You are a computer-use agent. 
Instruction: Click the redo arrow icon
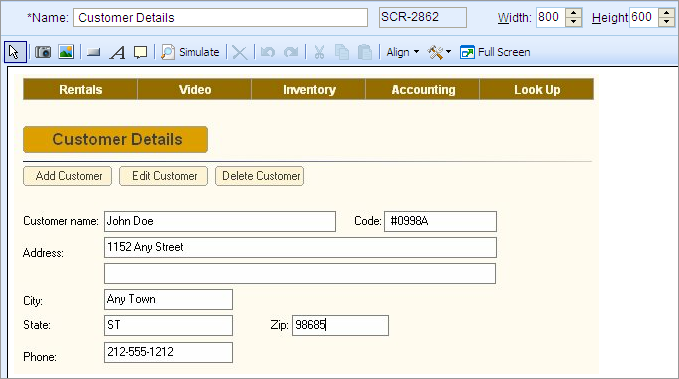291,52
